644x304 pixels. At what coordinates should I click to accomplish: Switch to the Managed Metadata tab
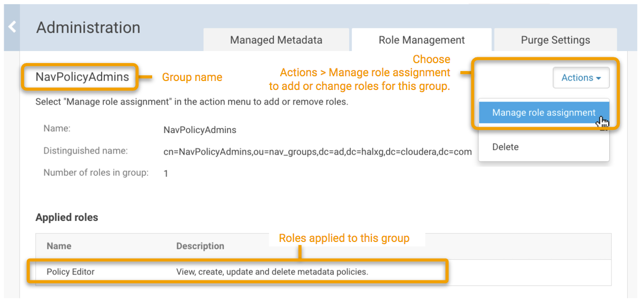point(276,40)
